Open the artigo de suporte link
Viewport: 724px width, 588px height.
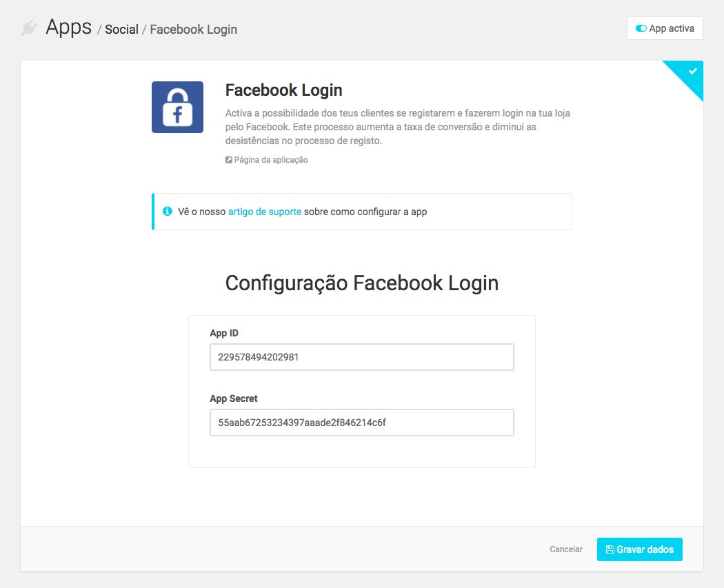click(x=265, y=212)
